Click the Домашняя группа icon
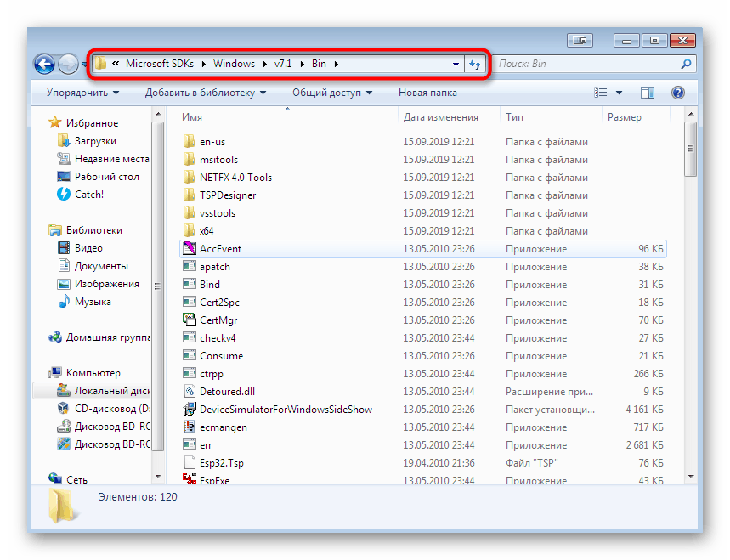Image resolution: width=730 pixels, height=560 pixels. coord(55,337)
